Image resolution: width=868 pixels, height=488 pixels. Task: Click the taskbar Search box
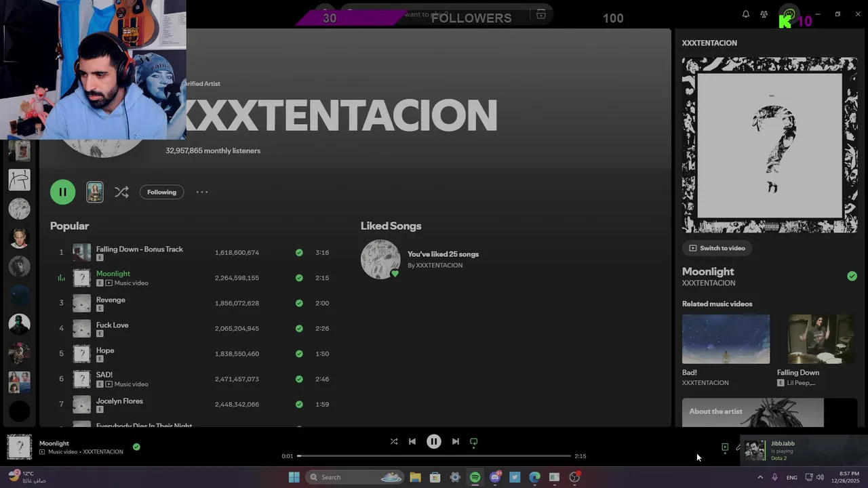point(353,477)
